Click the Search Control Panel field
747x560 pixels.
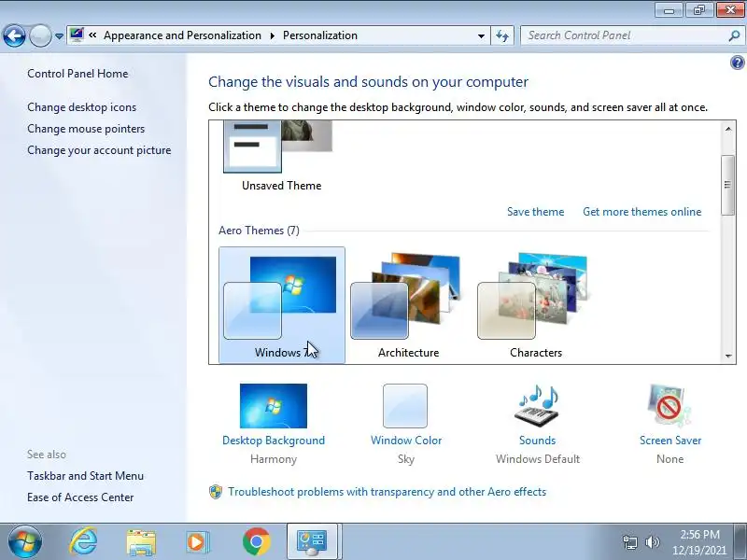coord(625,35)
